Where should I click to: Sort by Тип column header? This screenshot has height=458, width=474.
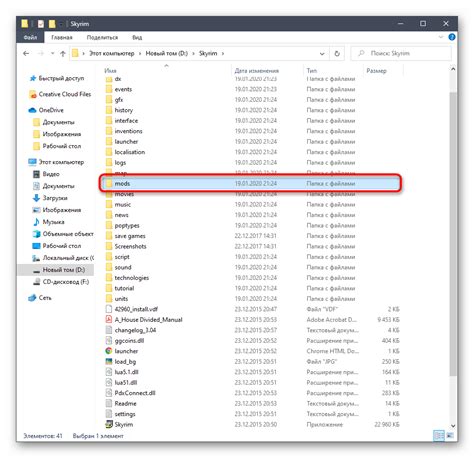click(x=312, y=71)
